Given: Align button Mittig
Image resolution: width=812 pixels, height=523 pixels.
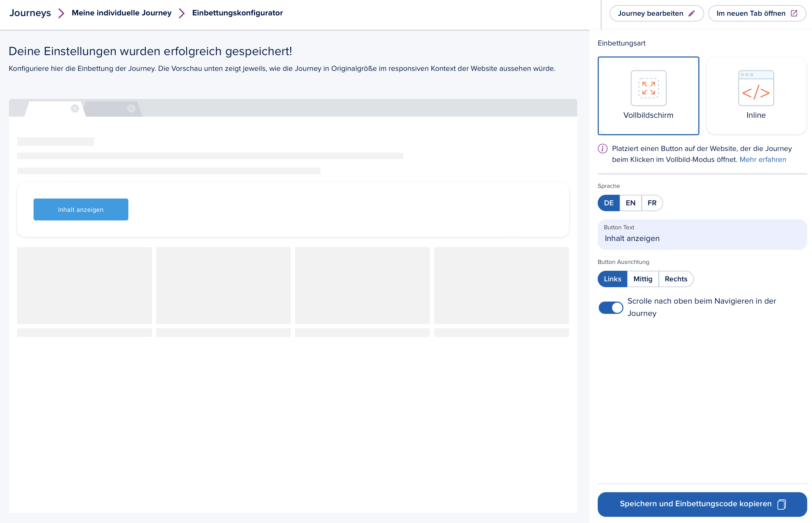Looking at the screenshot, I should pos(643,279).
